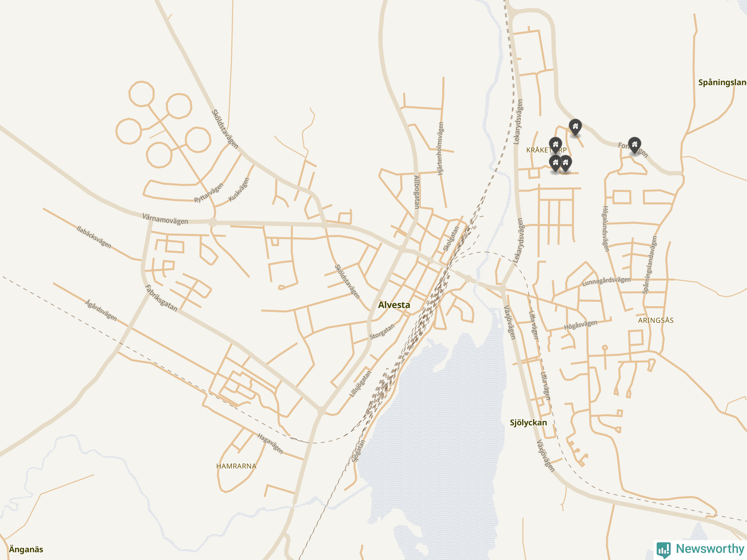Click the right of two adjacent house markers
The width and height of the screenshot is (747, 560).
(x=566, y=164)
